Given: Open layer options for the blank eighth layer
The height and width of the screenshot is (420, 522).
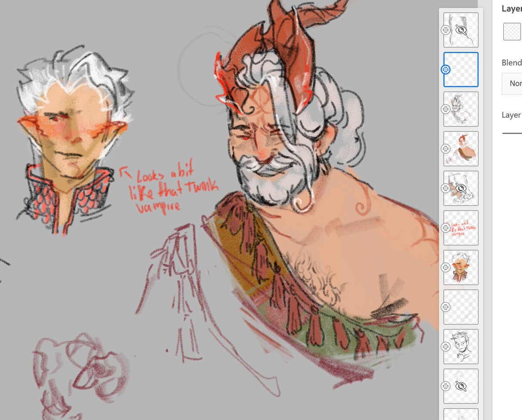Looking at the screenshot, I should pyautogui.click(x=445, y=307).
